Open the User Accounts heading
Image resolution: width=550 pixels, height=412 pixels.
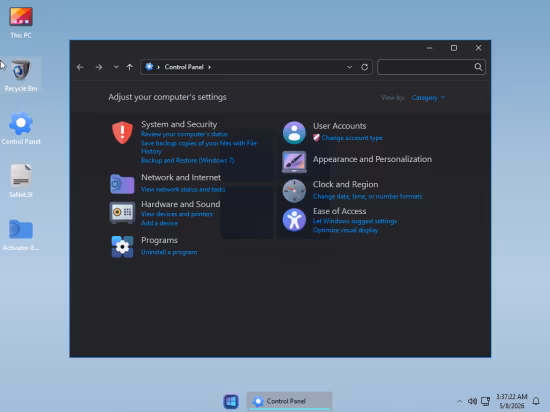pos(340,126)
